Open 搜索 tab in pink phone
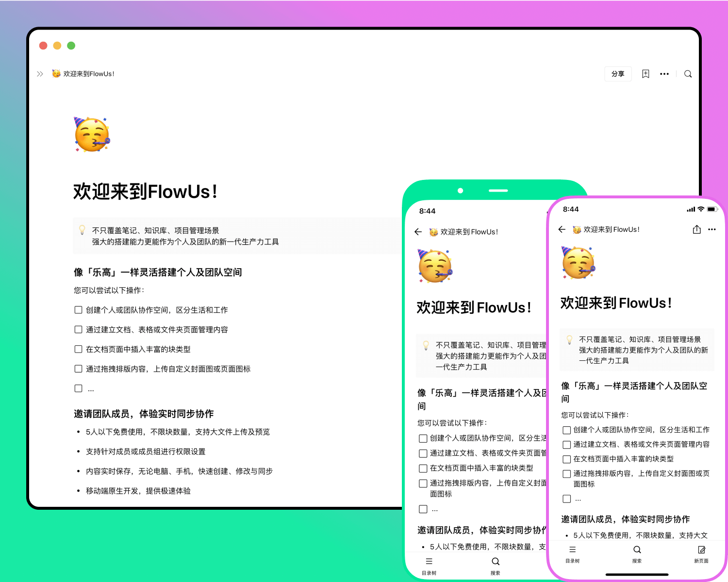 click(637, 554)
